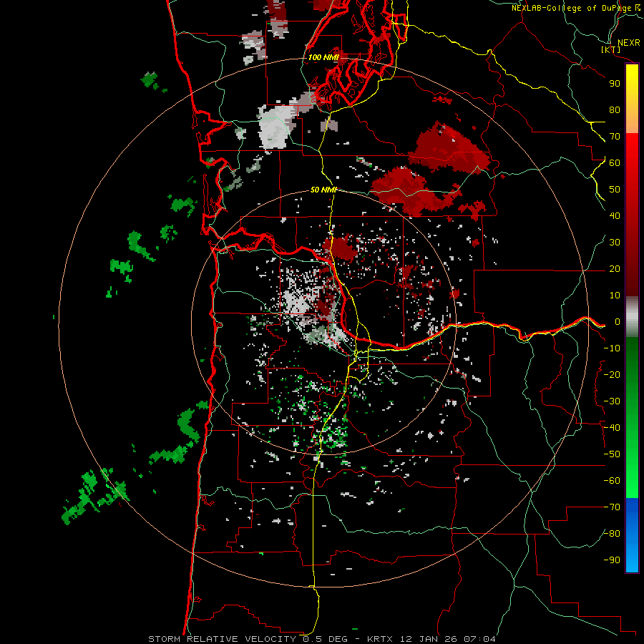Image resolution: width=644 pixels, height=644 pixels.
Task: Click the 50 NMI range ring label
Action: click(x=323, y=190)
